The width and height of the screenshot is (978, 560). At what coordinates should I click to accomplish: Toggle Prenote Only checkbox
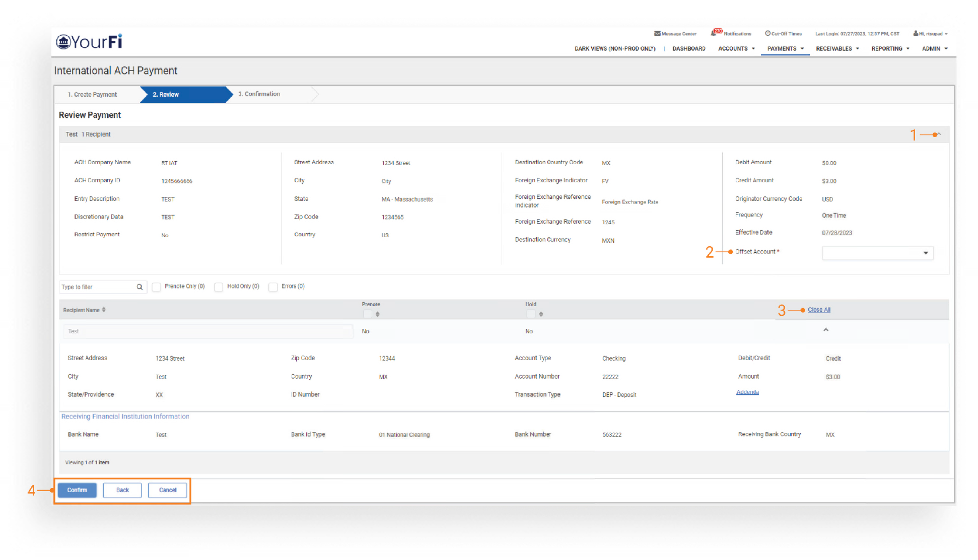(x=157, y=287)
